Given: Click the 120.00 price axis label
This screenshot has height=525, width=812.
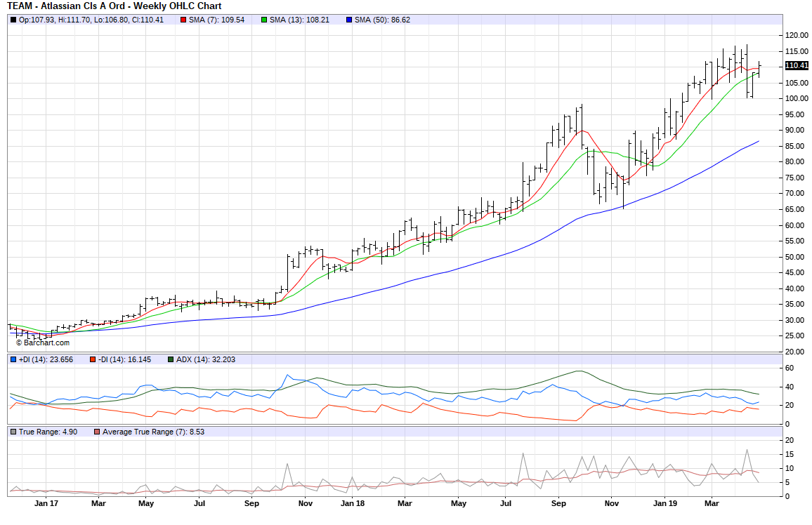Looking at the screenshot, I should pos(796,35).
